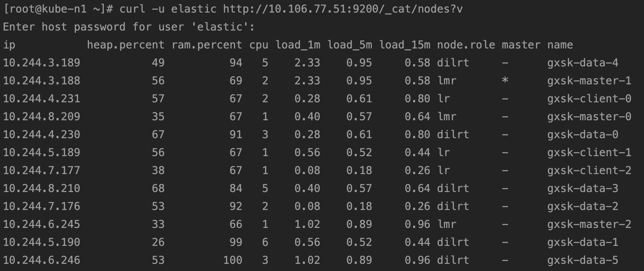This screenshot has width=644, height=271.
Task: Click the password prompt line for elastic
Action: click(x=129, y=27)
